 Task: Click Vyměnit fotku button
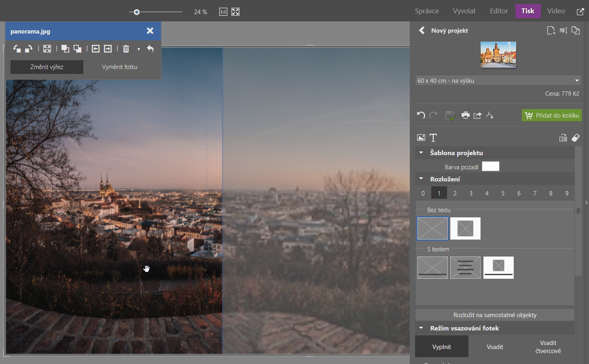tap(120, 67)
